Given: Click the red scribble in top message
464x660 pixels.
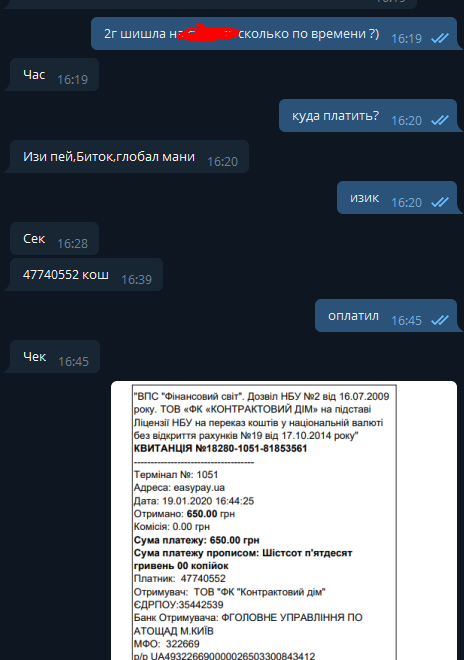Looking at the screenshot, I should click(208, 34).
